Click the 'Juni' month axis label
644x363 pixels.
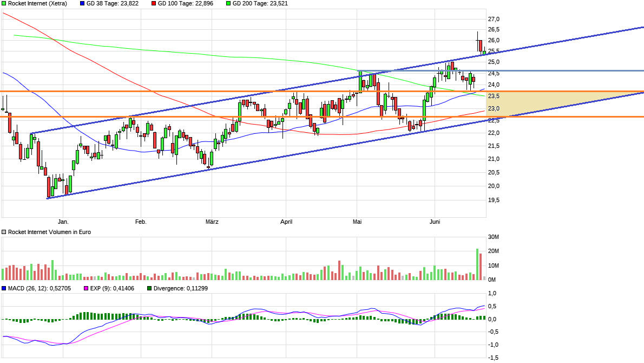point(435,222)
